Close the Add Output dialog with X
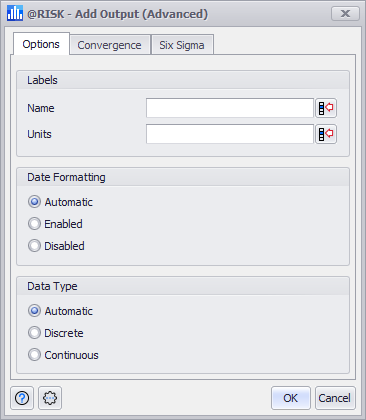Screen dimensions: 366x420 coord(345,14)
